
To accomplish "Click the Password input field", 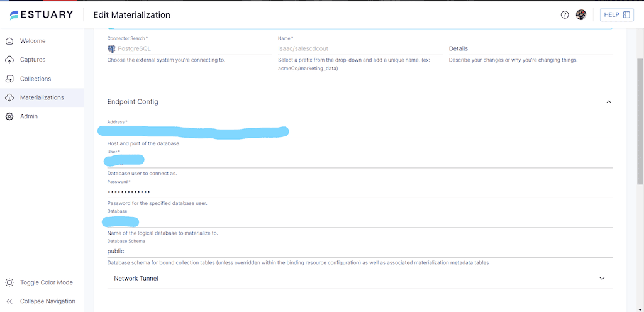I will click(x=360, y=192).
